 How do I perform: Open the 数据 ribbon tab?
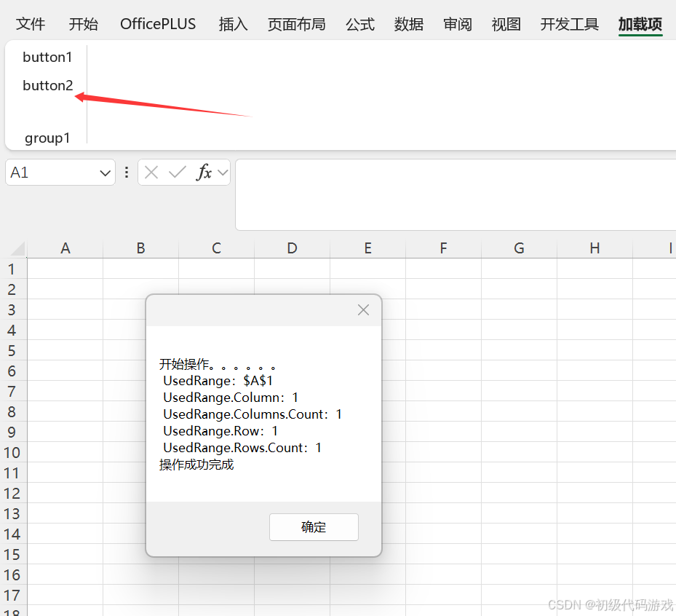409,24
